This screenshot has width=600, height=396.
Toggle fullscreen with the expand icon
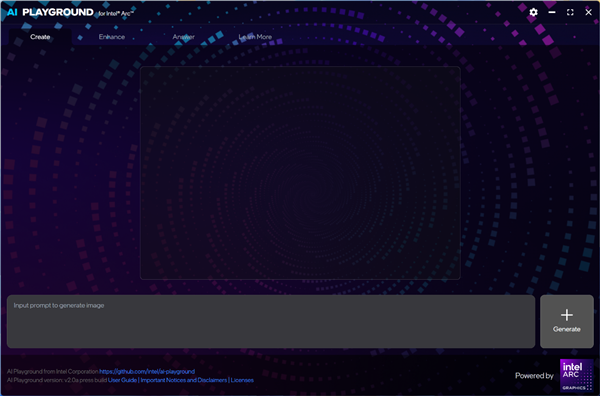(570, 12)
